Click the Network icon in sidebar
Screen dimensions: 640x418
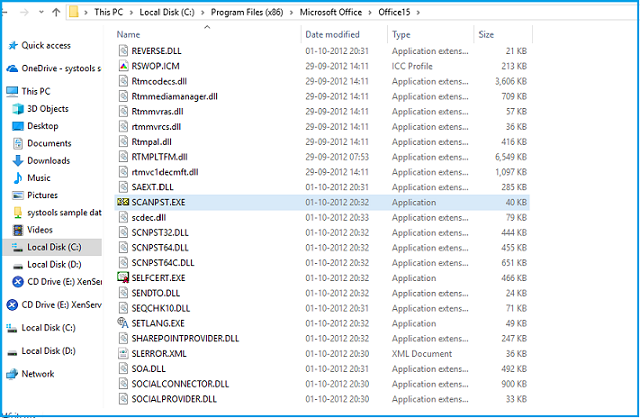click(x=12, y=374)
